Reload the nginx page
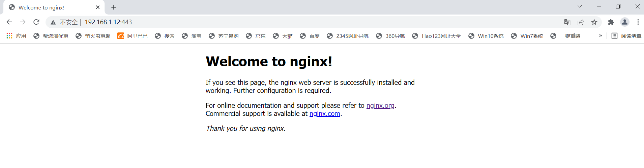 point(36,22)
